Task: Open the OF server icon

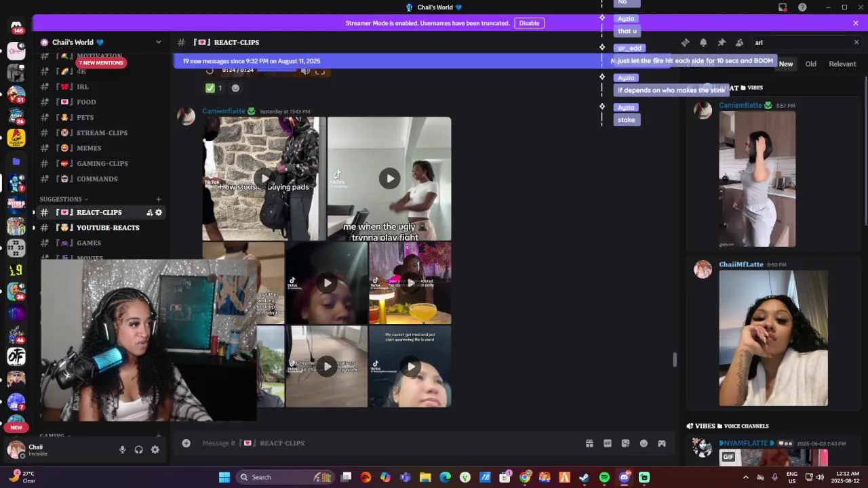Action: pyautogui.click(x=16, y=356)
